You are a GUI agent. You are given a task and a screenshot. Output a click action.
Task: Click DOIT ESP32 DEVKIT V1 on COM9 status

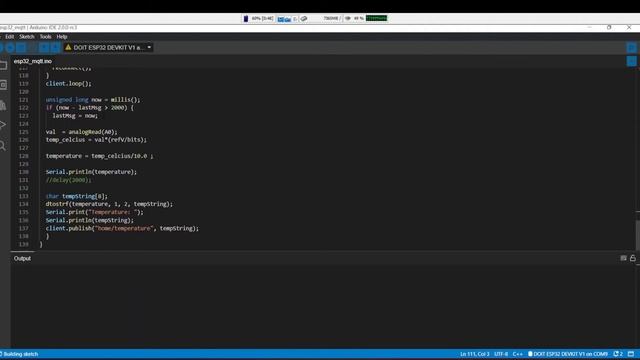coord(568,354)
